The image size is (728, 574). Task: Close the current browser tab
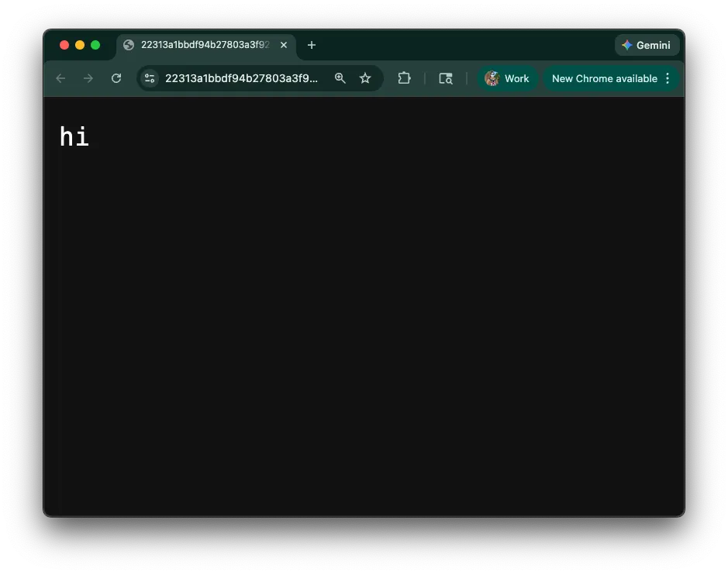tap(284, 46)
